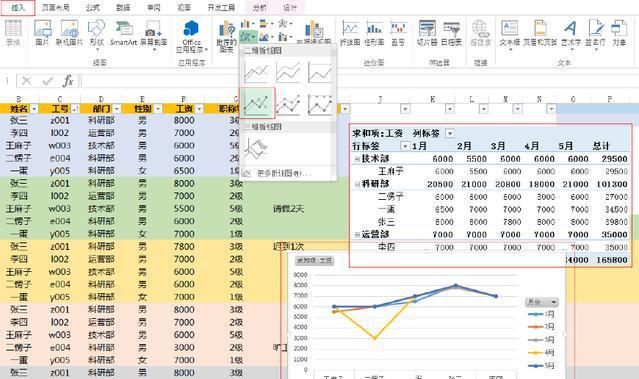The height and width of the screenshot is (379, 639).
Task: Collapse the 科研部 group in pivot table
Action: coord(357,184)
